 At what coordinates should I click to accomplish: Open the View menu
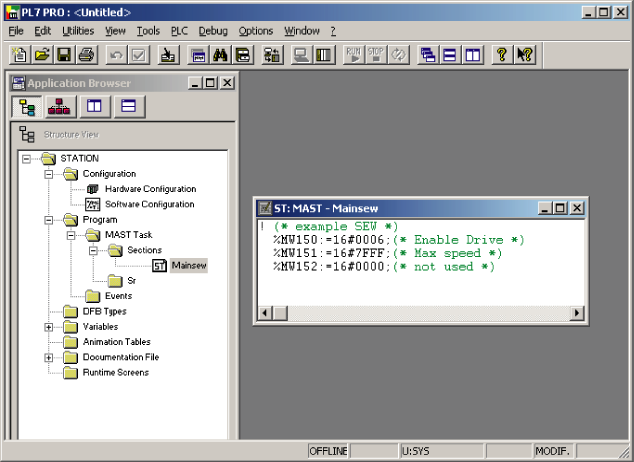tap(115, 31)
